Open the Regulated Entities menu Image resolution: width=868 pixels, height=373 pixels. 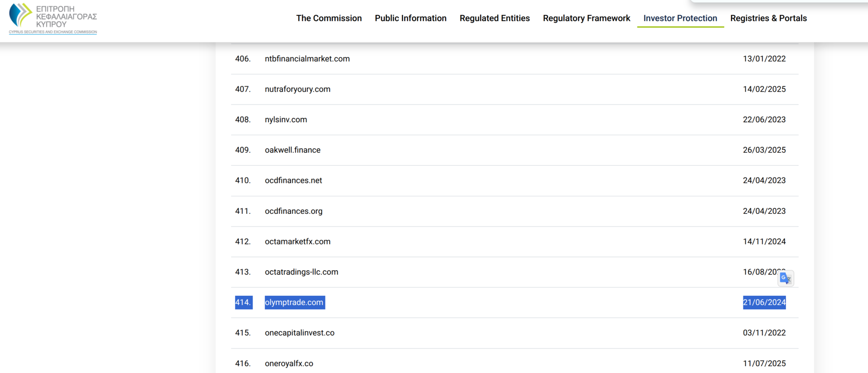(495, 18)
